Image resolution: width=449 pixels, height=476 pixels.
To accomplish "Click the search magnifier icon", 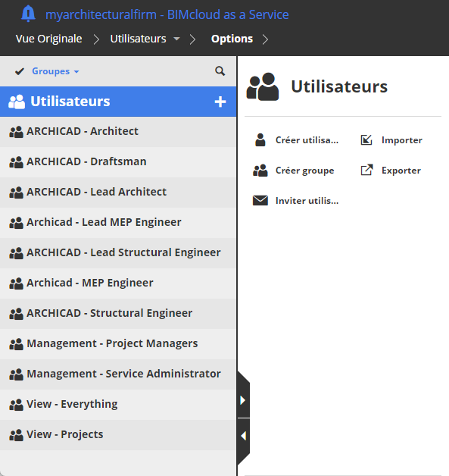I will (x=220, y=71).
